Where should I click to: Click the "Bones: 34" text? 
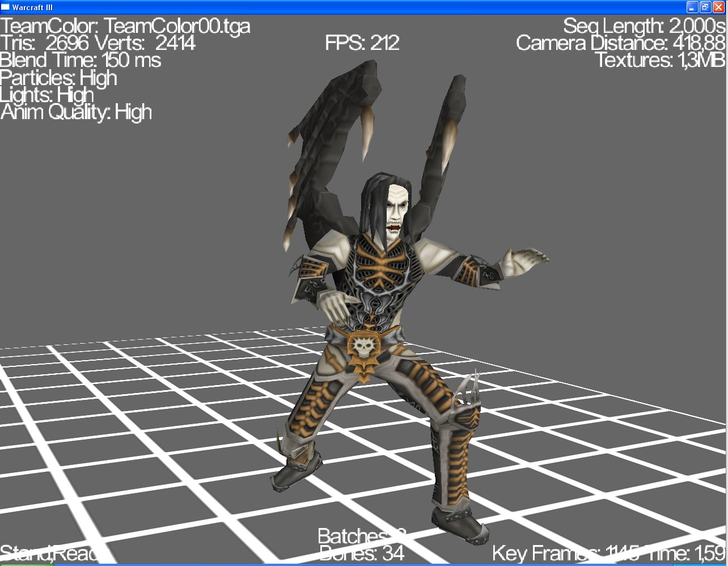pos(362,553)
